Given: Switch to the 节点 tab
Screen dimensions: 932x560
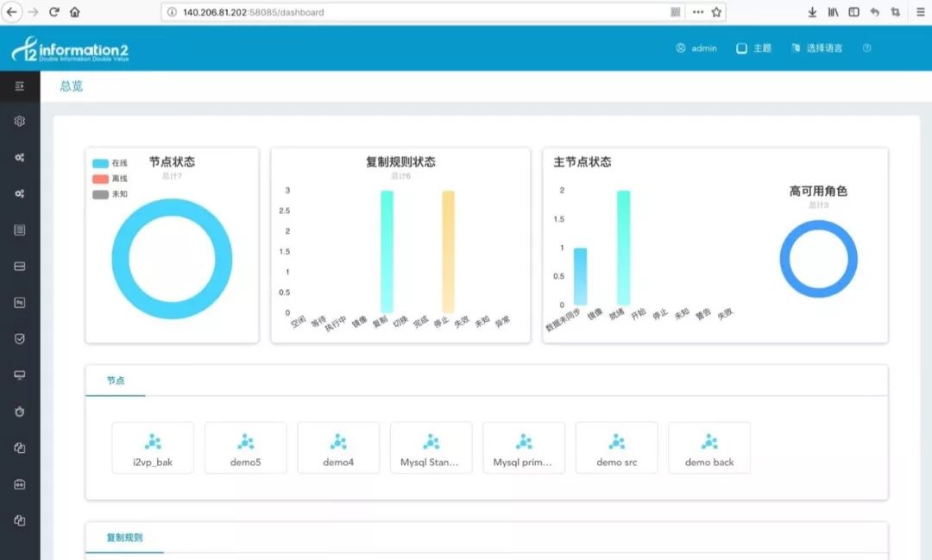Looking at the screenshot, I should coord(116,381).
